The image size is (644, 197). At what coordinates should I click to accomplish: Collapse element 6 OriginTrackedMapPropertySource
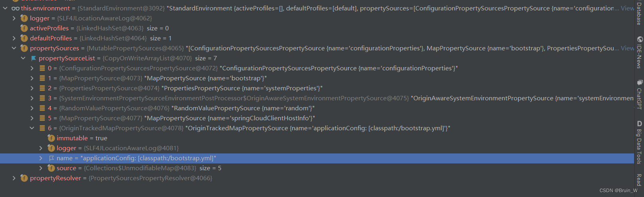[32, 128]
